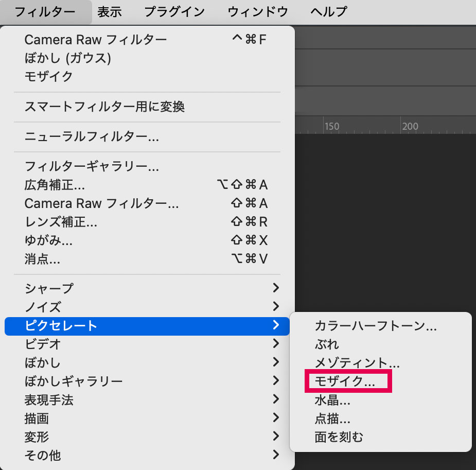This screenshot has height=470, width=476.
Task: Expand the シャープ submenu
Action: pos(147,288)
